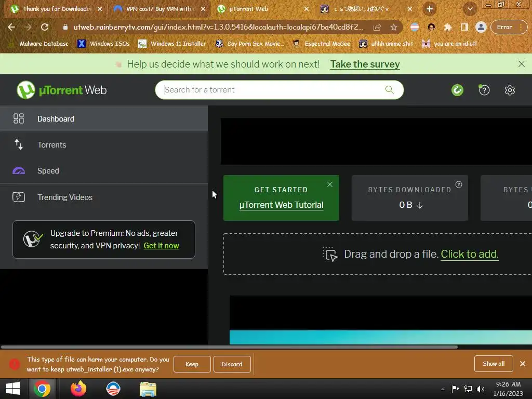Viewport: 532px width, 399px height.
Task: Click the green circular icon in header
Action: 457,90
